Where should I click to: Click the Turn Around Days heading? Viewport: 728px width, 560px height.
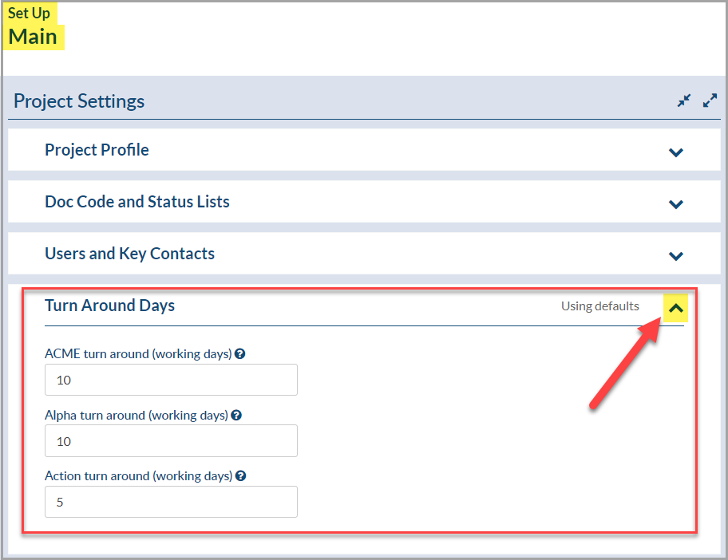tap(109, 306)
